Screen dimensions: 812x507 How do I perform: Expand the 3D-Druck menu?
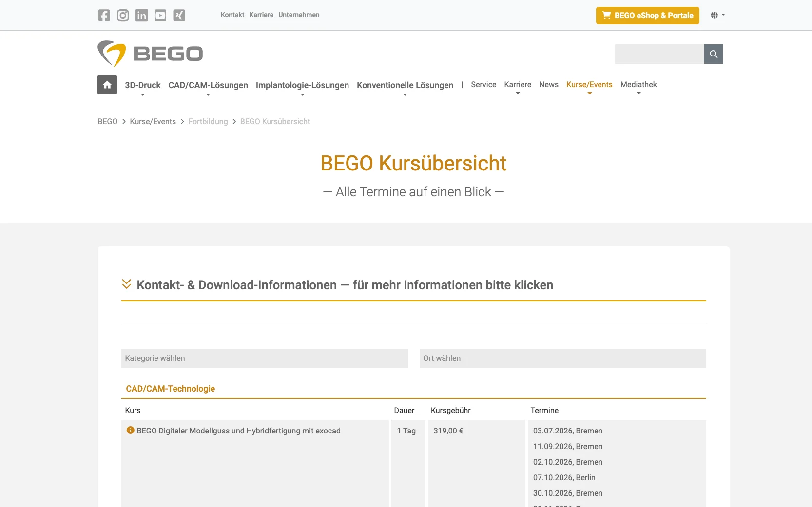[x=142, y=86]
